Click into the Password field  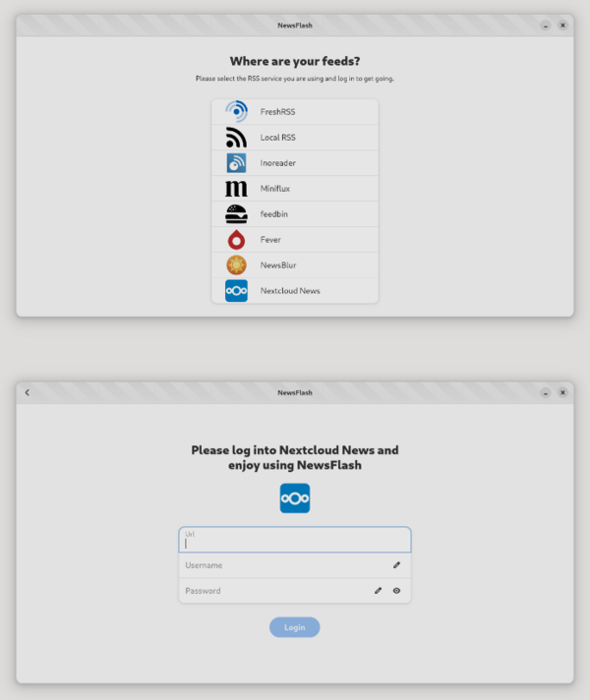point(295,591)
